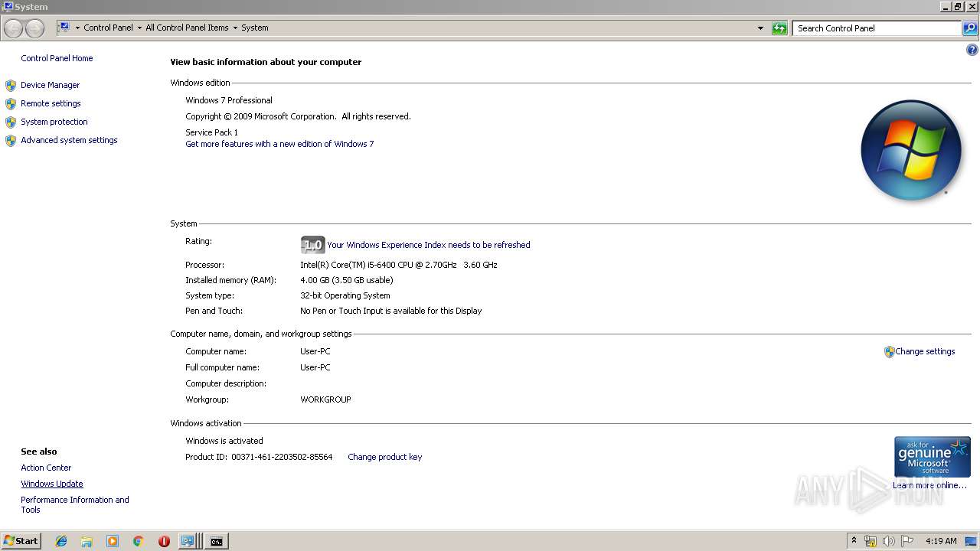Click the processor Intel Core i5-6400 text

tap(399, 265)
